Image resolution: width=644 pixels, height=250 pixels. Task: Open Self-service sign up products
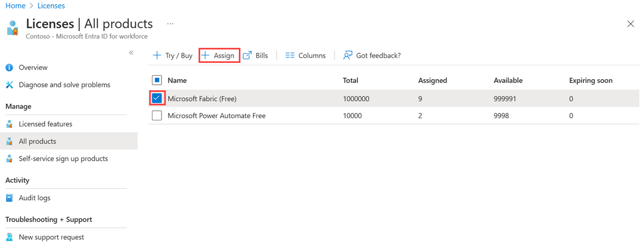point(63,159)
